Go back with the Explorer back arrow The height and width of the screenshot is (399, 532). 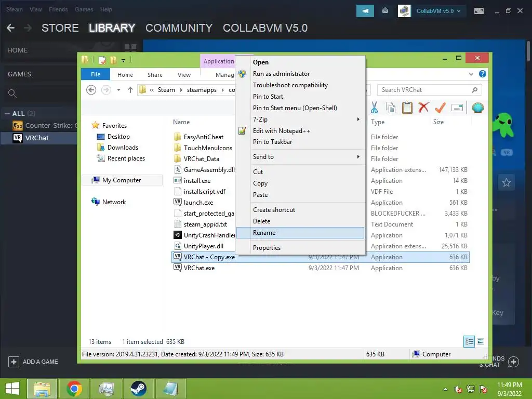[91, 90]
